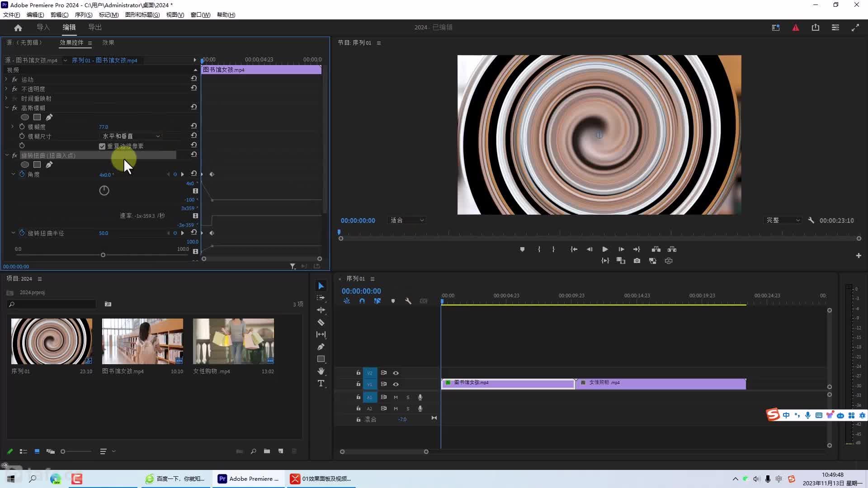Open the Quick Export share icon
Viewport: 868px width, 488px height.
click(816, 28)
